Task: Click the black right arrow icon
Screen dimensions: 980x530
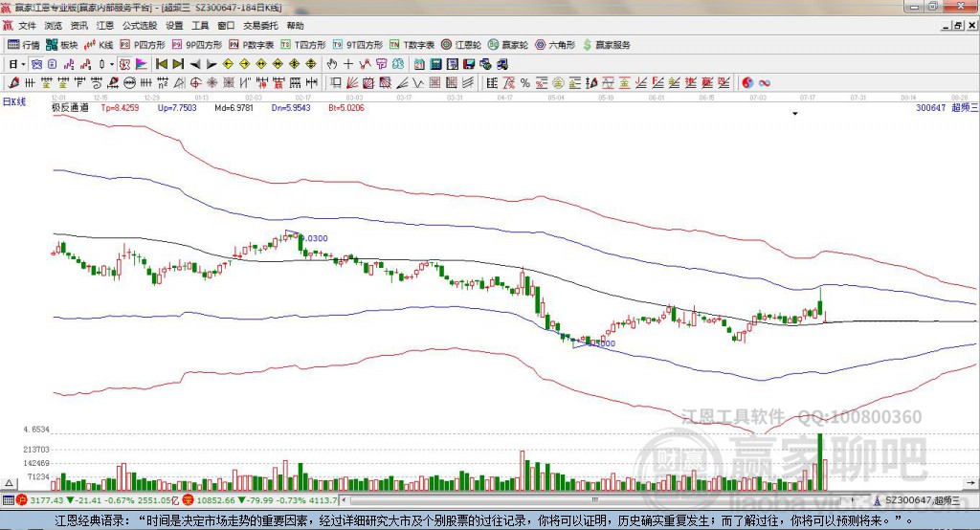Action: click(212, 64)
